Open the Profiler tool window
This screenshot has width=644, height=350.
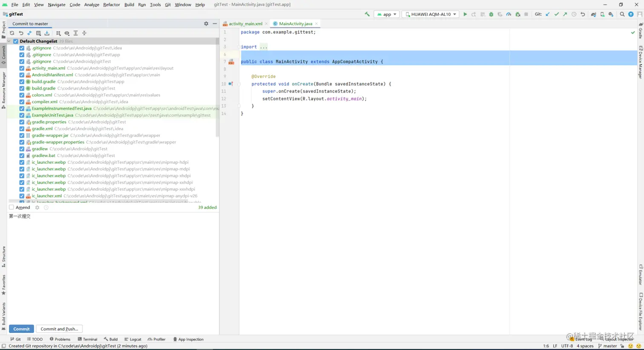[157, 339]
